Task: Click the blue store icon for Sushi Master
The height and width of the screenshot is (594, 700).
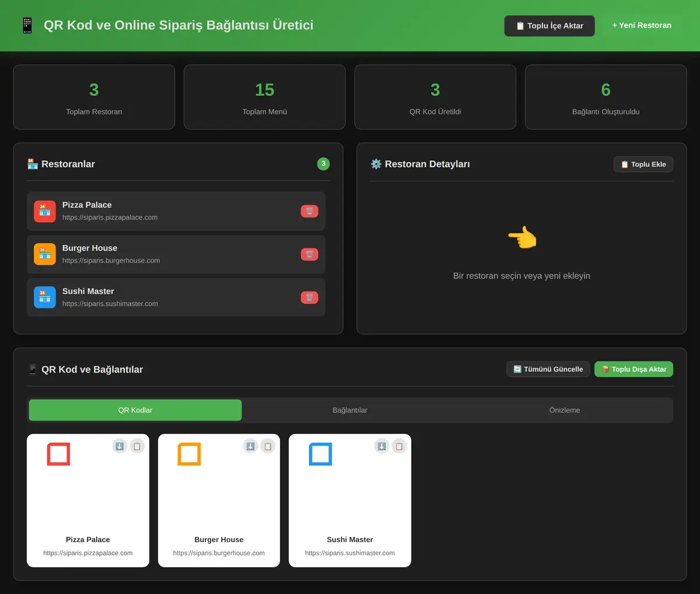Action: point(45,297)
